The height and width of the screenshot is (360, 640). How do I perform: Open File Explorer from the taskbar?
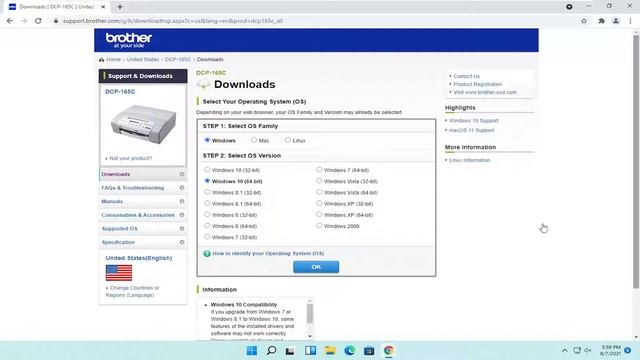click(330, 351)
